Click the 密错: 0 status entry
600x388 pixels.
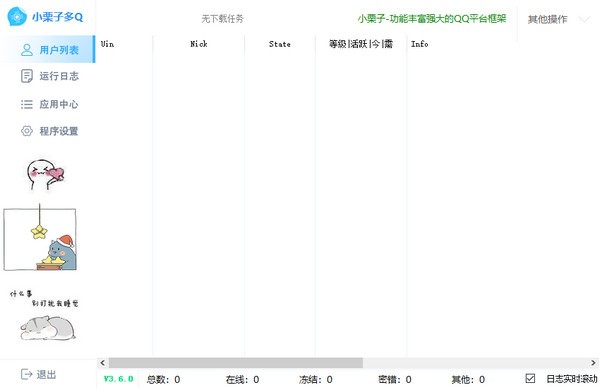[395, 379]
